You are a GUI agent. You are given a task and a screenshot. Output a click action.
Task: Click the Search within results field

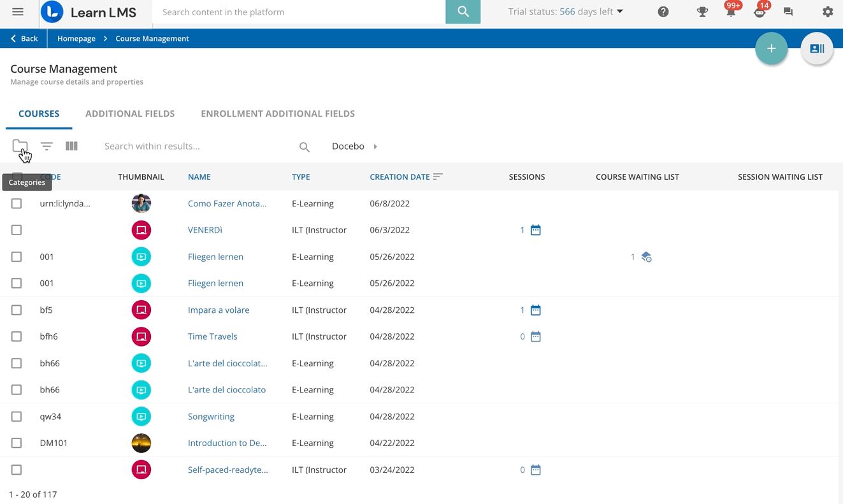click(198, 147)
